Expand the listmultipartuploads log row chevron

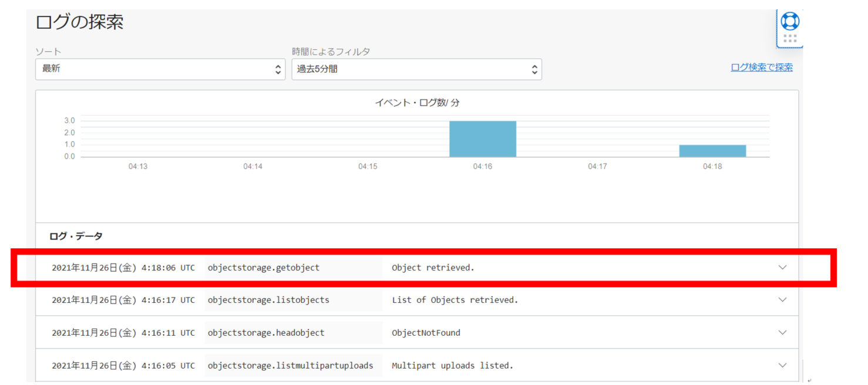(x=782, y=366)
